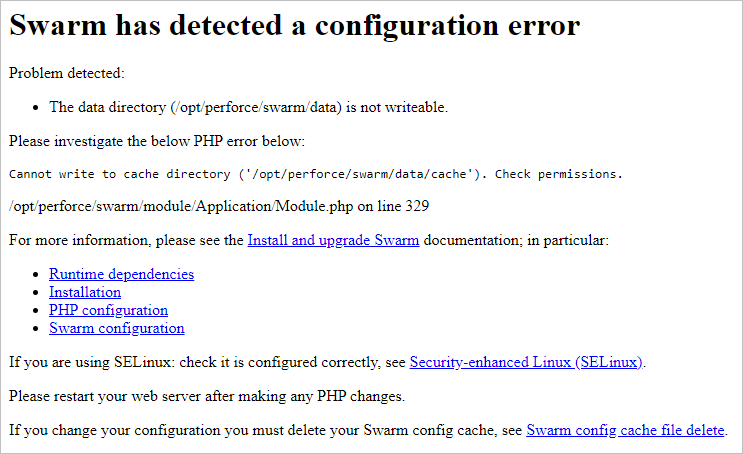Click the bullet beside the data directory message
The image size is (743, 454).
click(37, 107)
